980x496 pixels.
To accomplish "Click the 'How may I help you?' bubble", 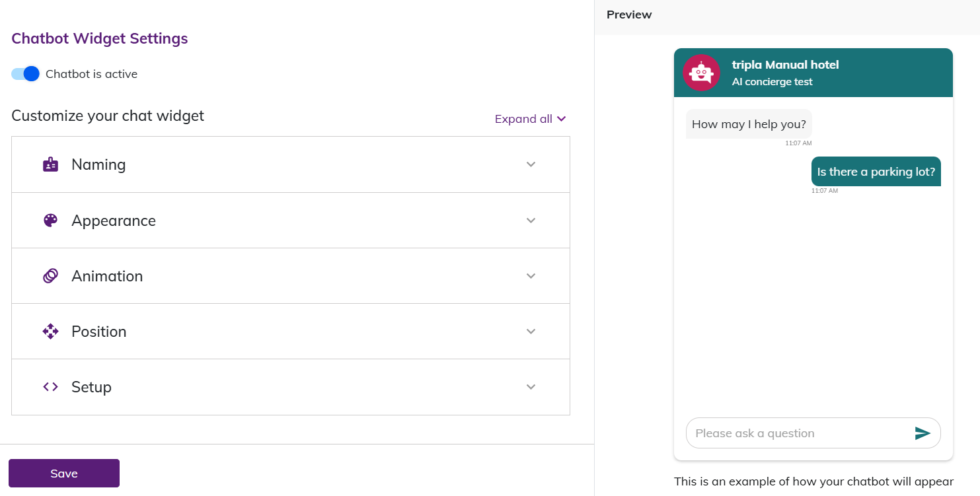I will pyautogui.click(x=749, y=124).
